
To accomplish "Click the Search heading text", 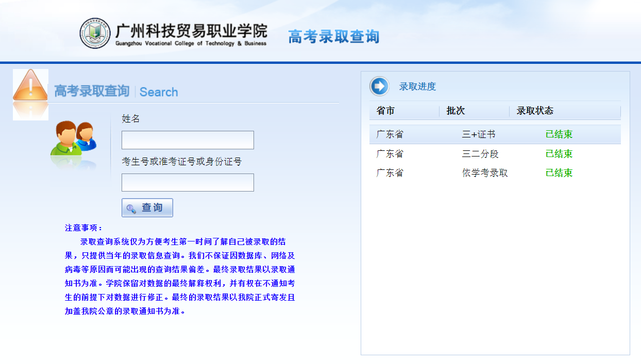I will [x=159, y=92].
